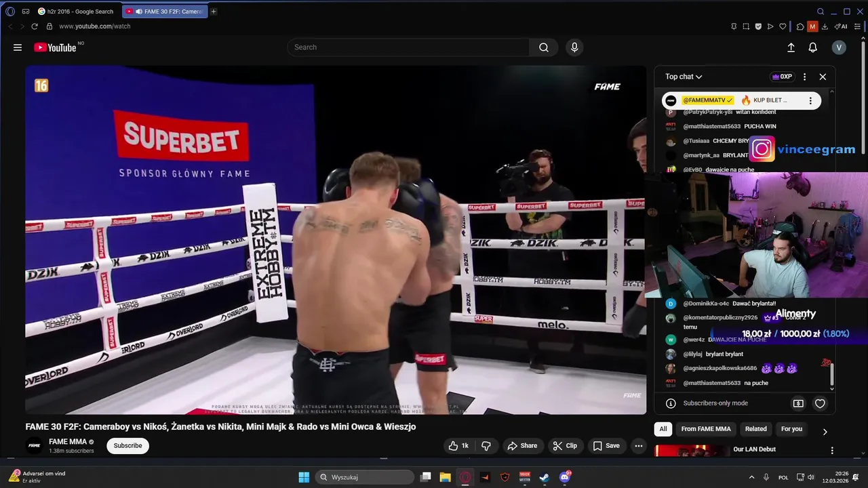Open the Our LAN Debut video thumbnail
This screenshot has height=488, width=868.
tap(692, 451)
